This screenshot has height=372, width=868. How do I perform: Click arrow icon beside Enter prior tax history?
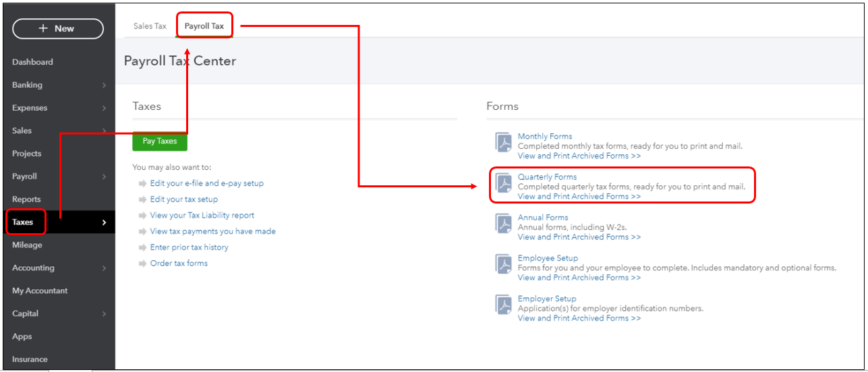pos(142,247)
